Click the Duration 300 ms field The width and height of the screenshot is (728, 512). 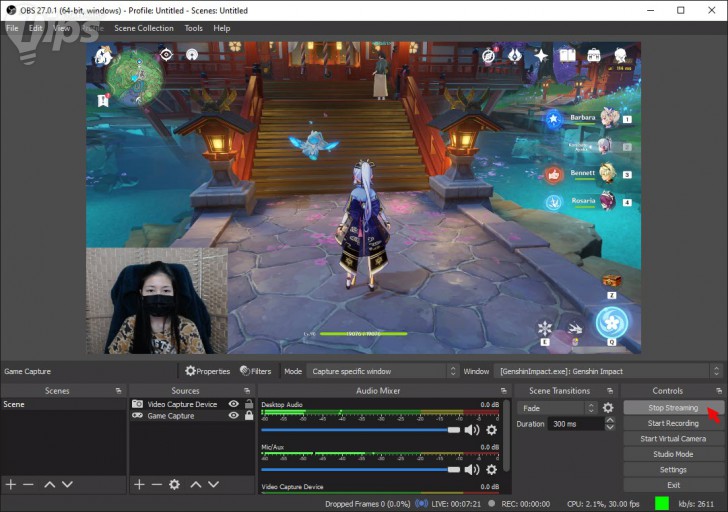pyautogui.click(x=576, y=424)
